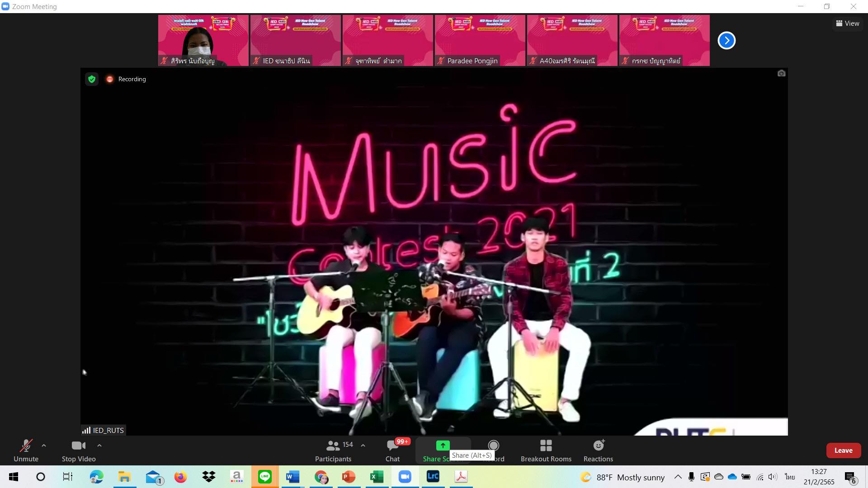Viewport: 868px width, 488px height.
Task: Switch to LINE app on taskbar
Action: point(265,477)
